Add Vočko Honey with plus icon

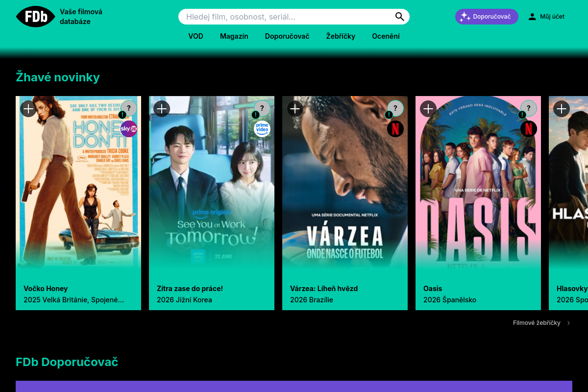click(x=28, y=108)
